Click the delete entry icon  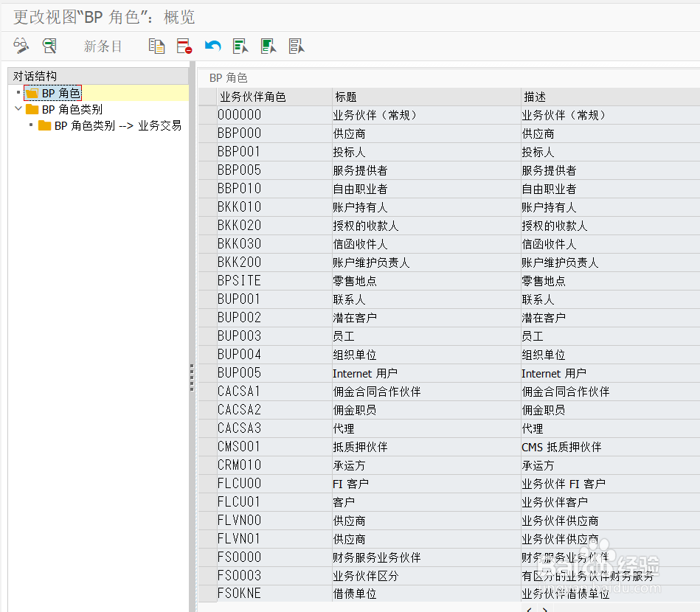tap(184, 46)
